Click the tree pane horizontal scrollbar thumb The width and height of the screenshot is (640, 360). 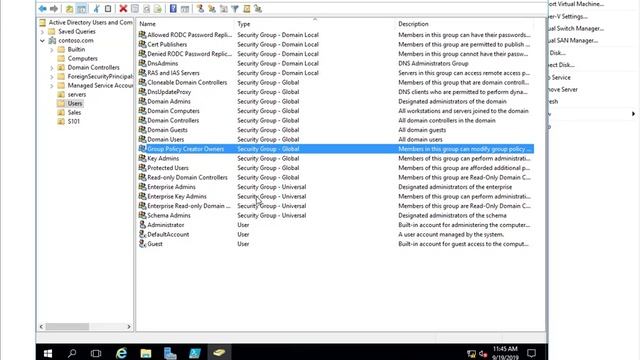point(67,327)
